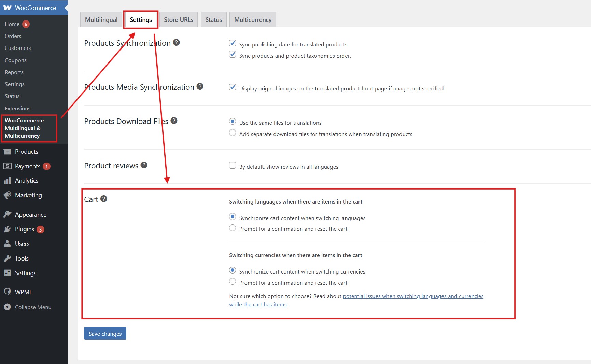Image resolution: width=591 pixels, height=364 pixels.
Task: Open WooCommerce Home in sidebar
Action: [x=12, y=24]
